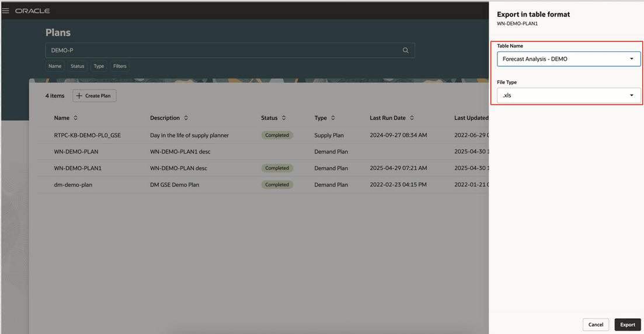
Task: Click the Completed badge for WN-DEMO-PLAN1
Action: click(277, 168)
